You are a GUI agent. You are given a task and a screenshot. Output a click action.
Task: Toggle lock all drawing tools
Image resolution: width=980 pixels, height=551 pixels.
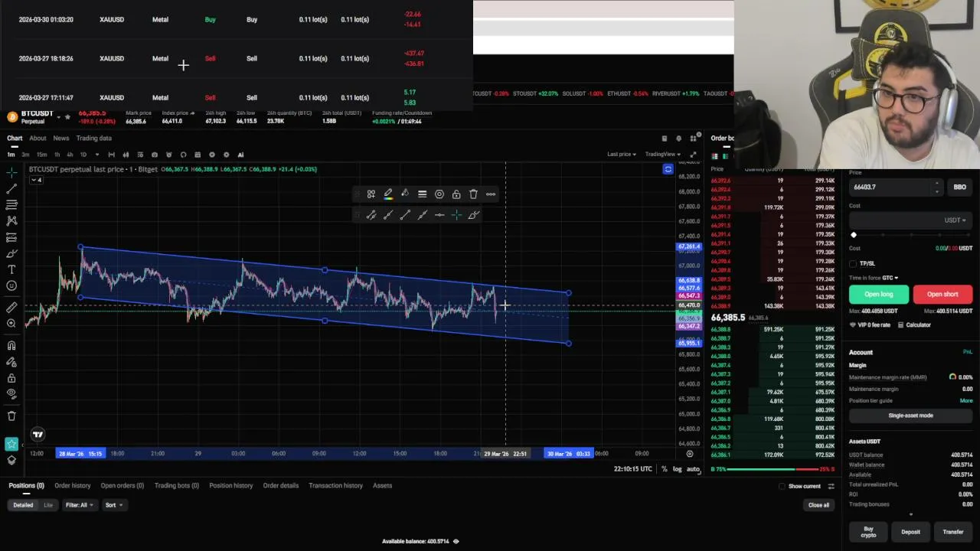pos(11,378)
